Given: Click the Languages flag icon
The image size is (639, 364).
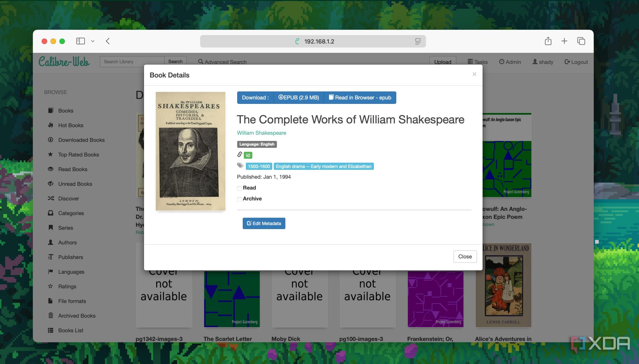Looking at the screenshot, I should (51, 271).
